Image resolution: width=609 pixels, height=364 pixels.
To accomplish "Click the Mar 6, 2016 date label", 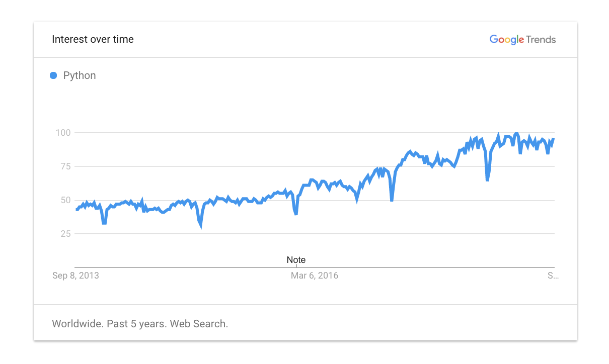I will point(315,276).
